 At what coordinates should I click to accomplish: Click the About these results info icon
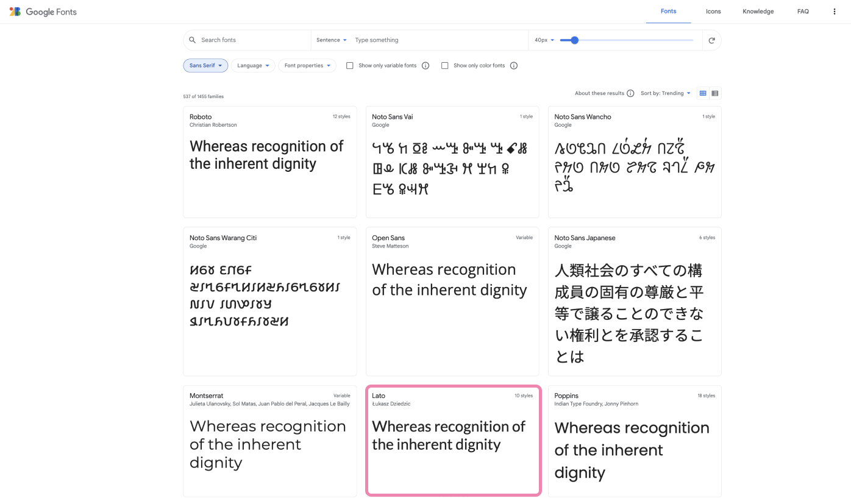point(630,93)
